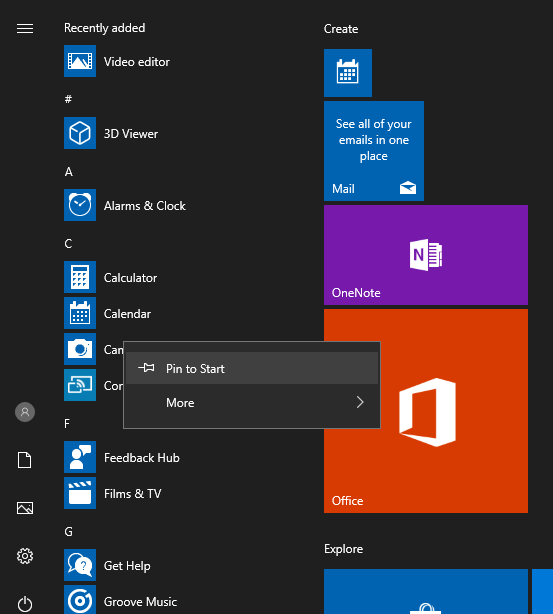Choose More in the context menu
The width and height of the screenshot is (553, 614).
click(x=252, y=403)
